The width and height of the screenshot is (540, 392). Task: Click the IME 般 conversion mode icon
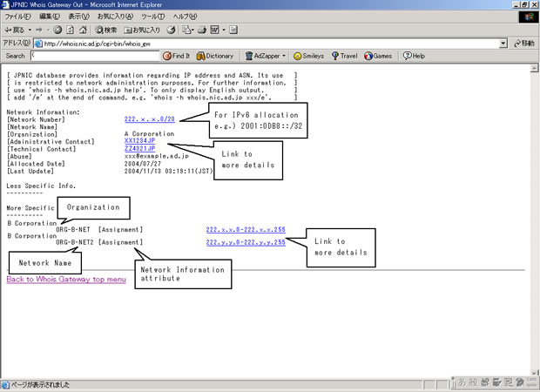473,382
